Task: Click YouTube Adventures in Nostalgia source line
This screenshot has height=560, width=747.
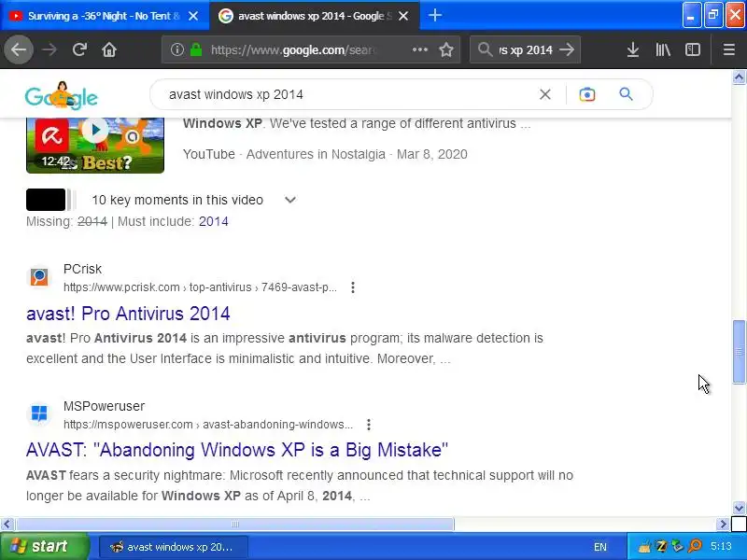Action: pos(325,154)
